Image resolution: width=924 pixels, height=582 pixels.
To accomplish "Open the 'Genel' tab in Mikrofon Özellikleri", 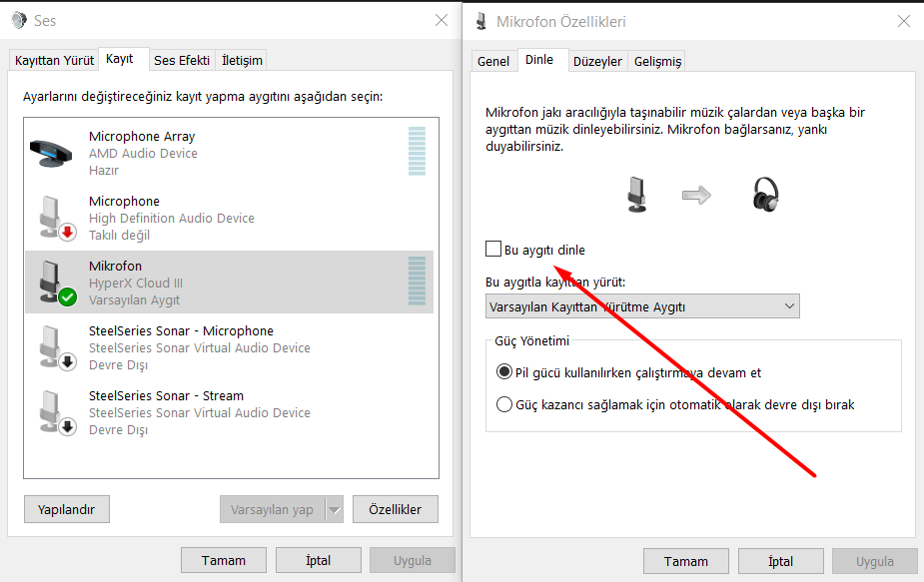I will pos(493,61).
